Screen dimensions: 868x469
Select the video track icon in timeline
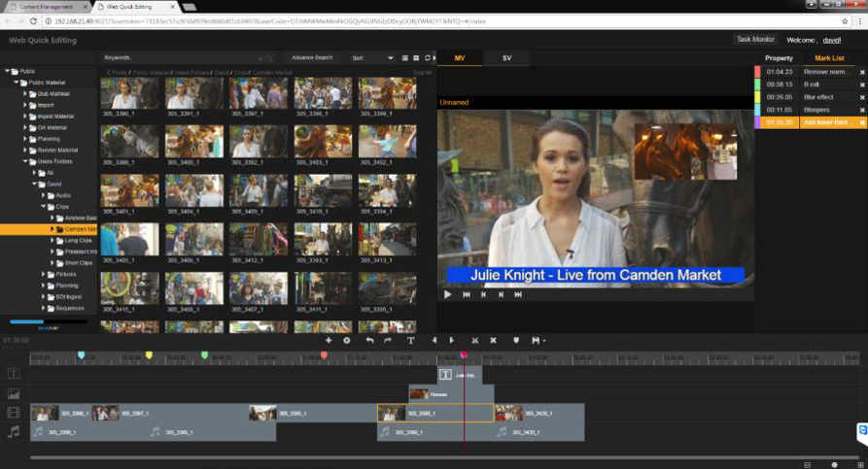coord(14,413)
